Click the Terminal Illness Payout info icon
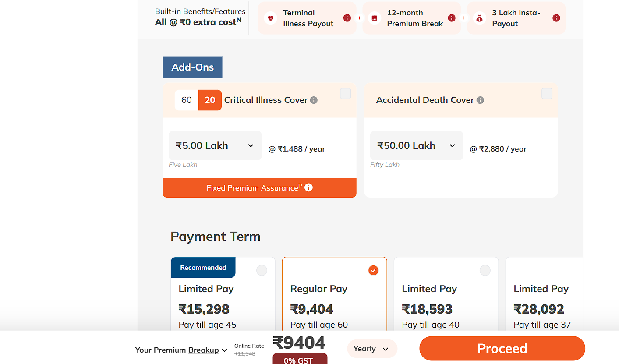The image size is (619, 364). click(x=347, y=18)
